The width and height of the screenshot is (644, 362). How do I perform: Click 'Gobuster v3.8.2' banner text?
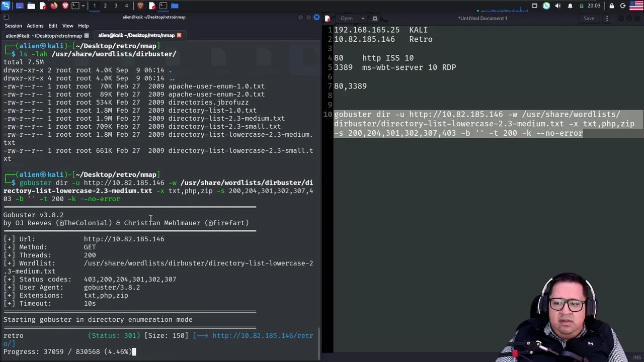coord(33,215)
